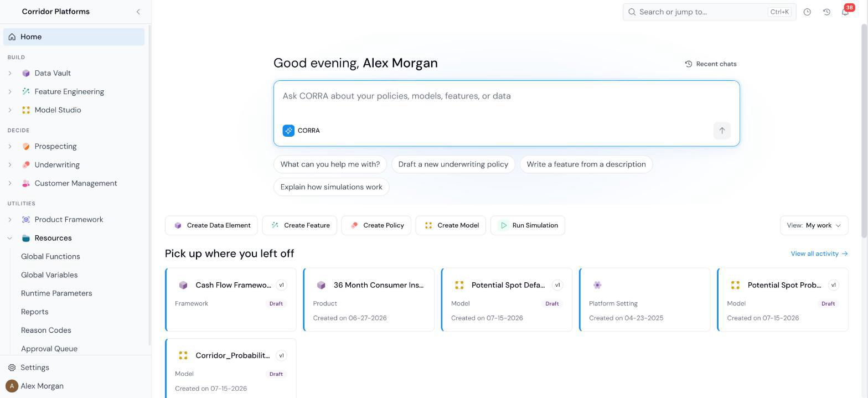Click the Run Simulation button
This screenshot has width=868, height=398.
pyautogui.click(x=528, y=225)
